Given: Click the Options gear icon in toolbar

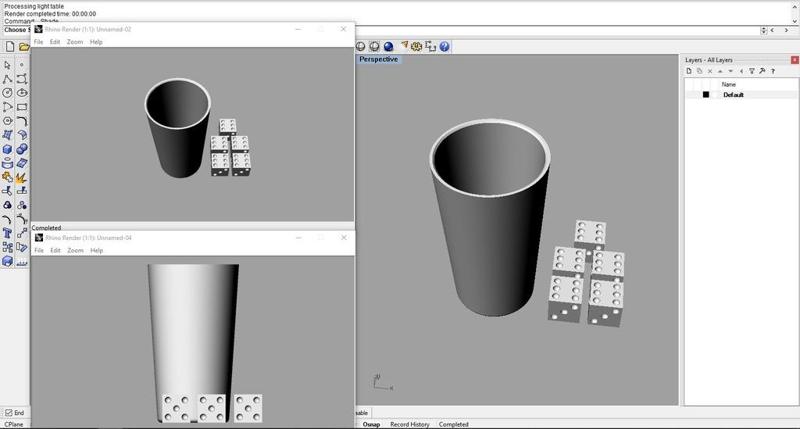Looking at the screenshot, I should (416, 46).
